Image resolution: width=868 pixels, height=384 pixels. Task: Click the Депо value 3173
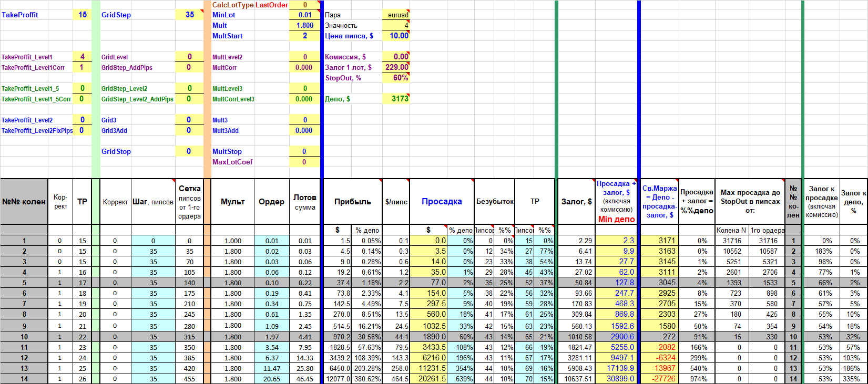pyautogui.click(x=395, y=99)
